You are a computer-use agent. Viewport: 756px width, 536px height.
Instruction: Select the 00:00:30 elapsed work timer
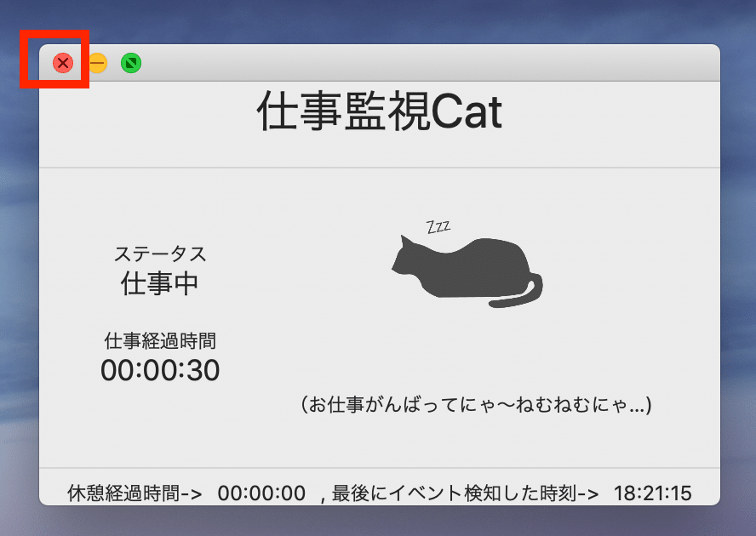click(159, 370)
